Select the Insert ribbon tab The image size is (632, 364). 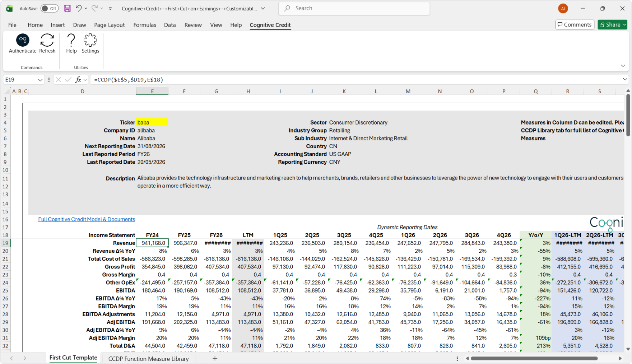(x=58, y=25)
